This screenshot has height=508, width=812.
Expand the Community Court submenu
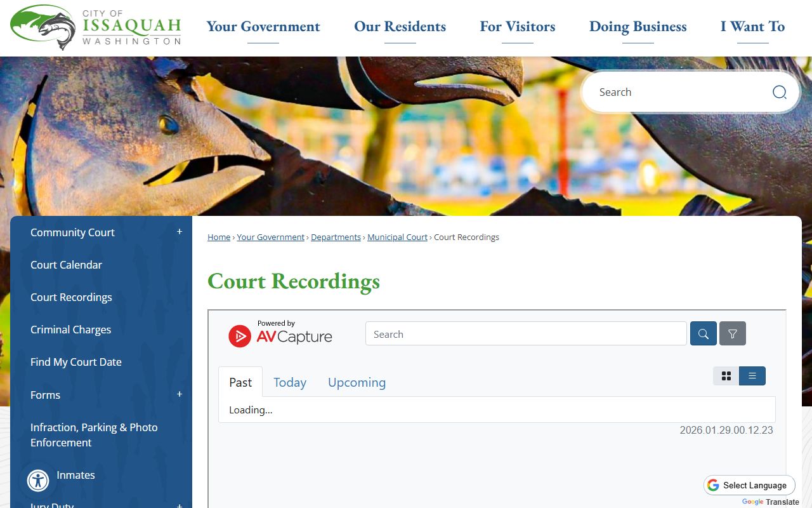(x=180, y=232)
